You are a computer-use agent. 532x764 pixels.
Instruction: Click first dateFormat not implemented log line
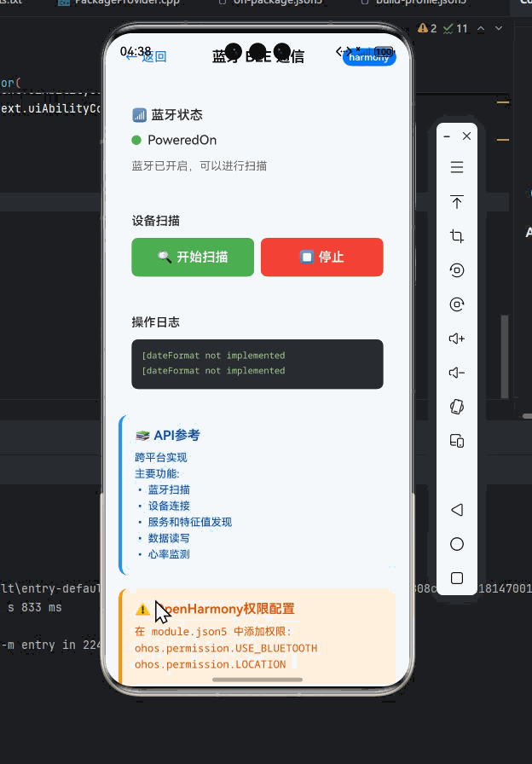point(213,356)
